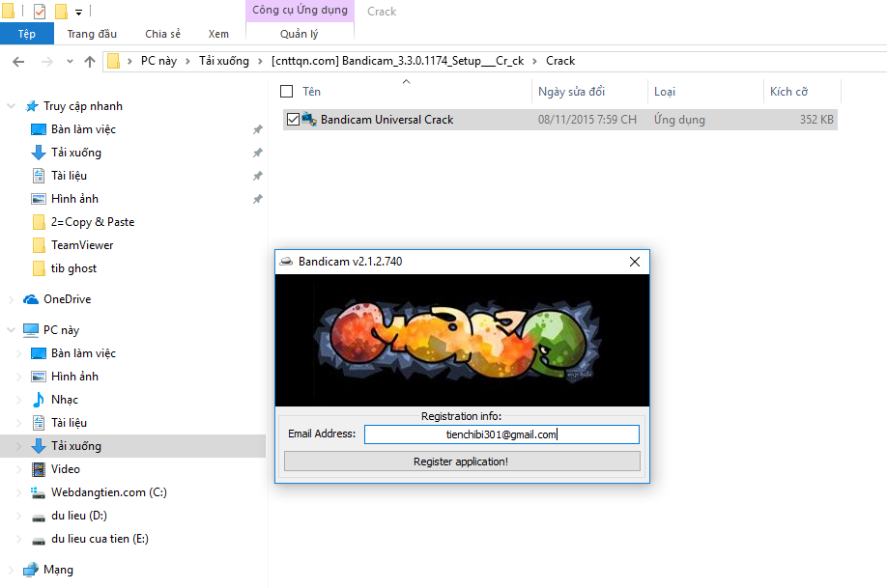This screenshot has height=588, width=887.
Task: Expand the Mạng network node
Action: point(11,570)
